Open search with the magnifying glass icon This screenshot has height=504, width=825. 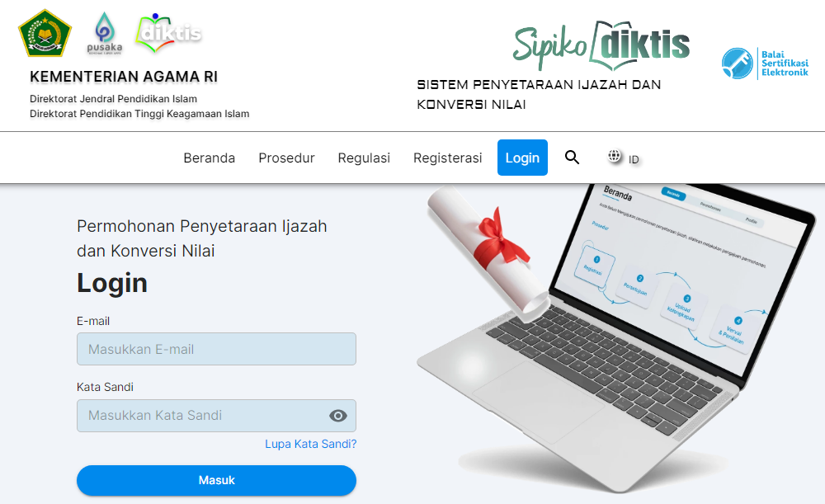tap(572, 158)
